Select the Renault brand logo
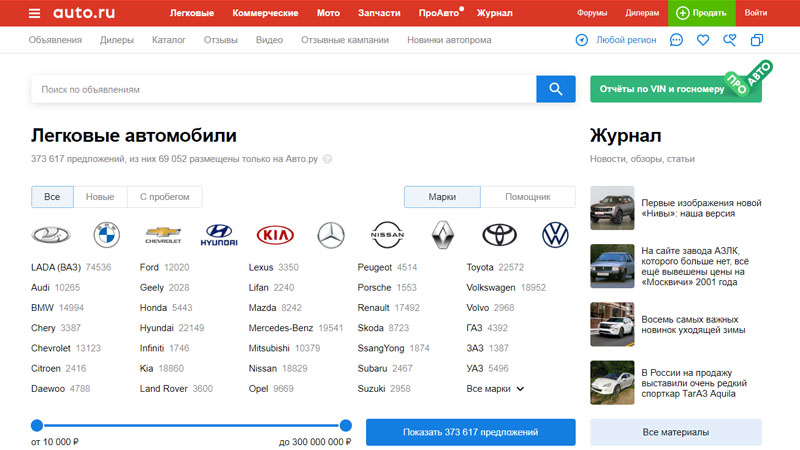The image size is (800, 450). click(443, 235)
